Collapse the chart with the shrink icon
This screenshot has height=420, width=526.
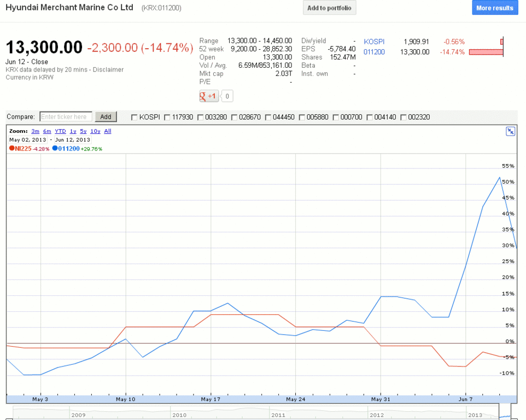pos(510,131)
